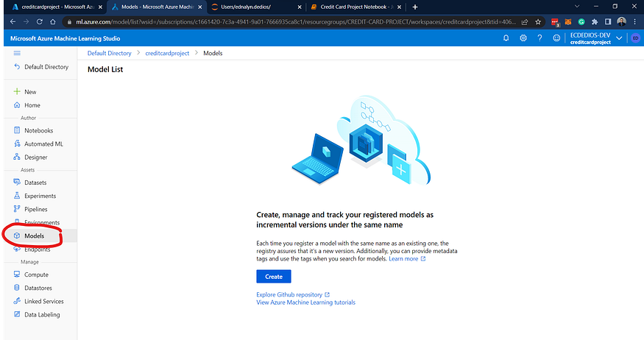Click the share page icon in address bar

[x=525, y=22]
